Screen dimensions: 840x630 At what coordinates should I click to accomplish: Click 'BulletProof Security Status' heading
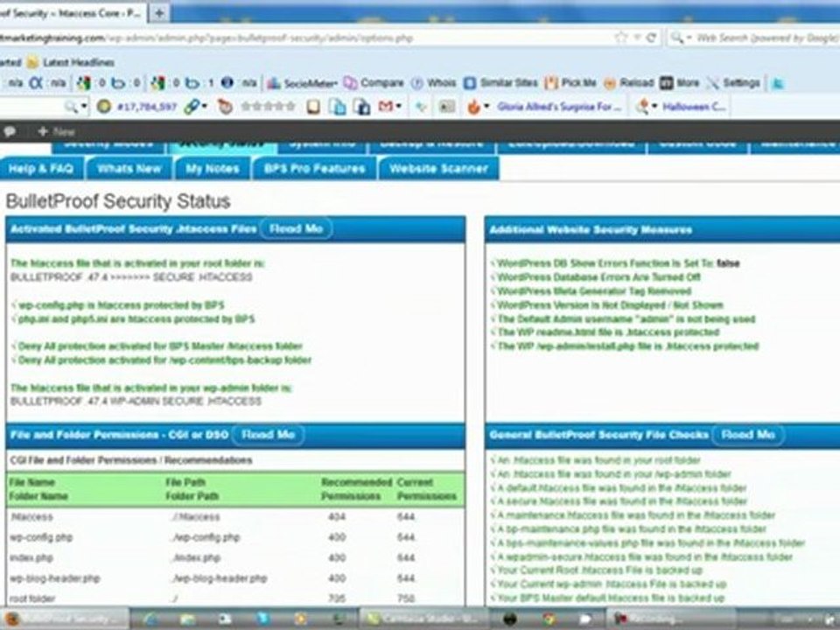point(118,201)
